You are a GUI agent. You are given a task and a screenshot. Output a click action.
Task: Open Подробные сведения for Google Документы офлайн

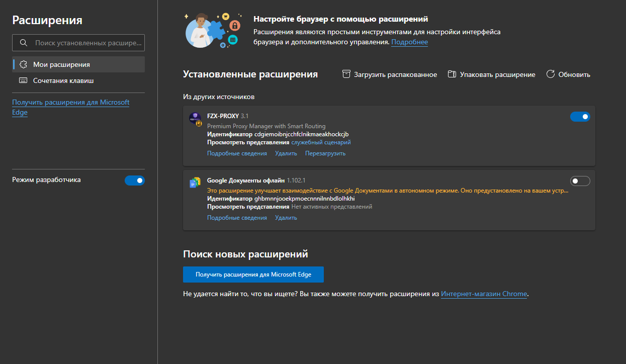click(x=237, y=218)
